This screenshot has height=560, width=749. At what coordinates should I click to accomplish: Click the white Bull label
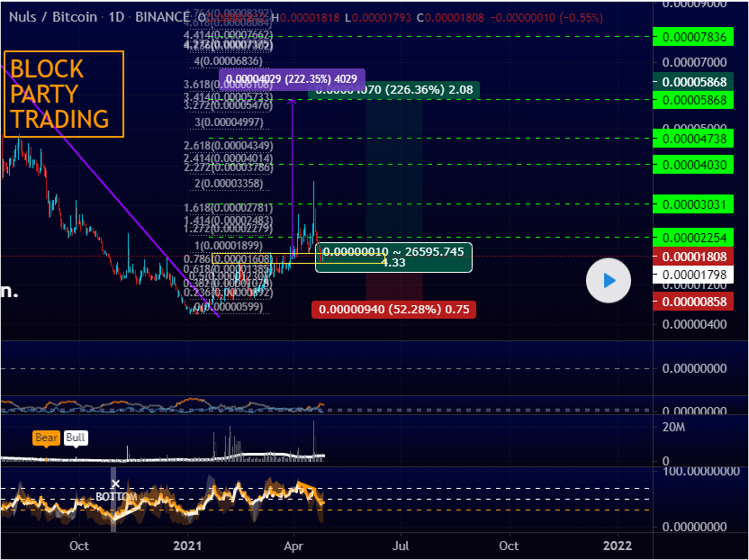pyautogui.click(x=76, y=438)
